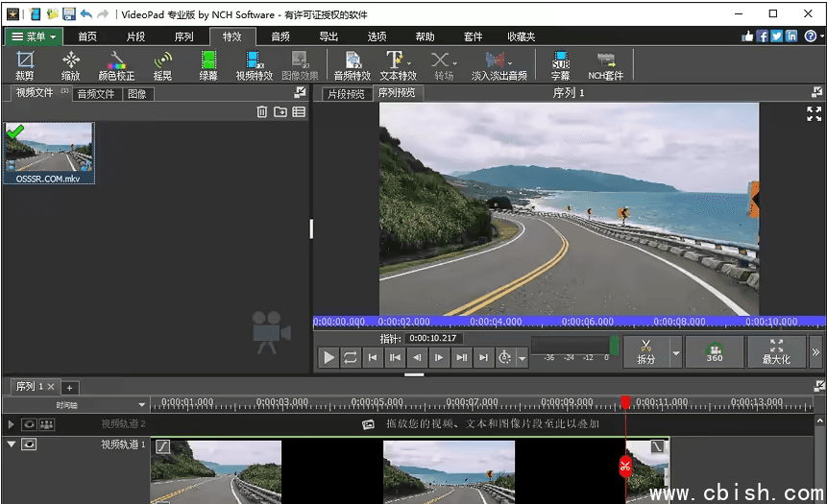Open 视频特效 video effects
827x504 pixels.
[x=255, y=65]
